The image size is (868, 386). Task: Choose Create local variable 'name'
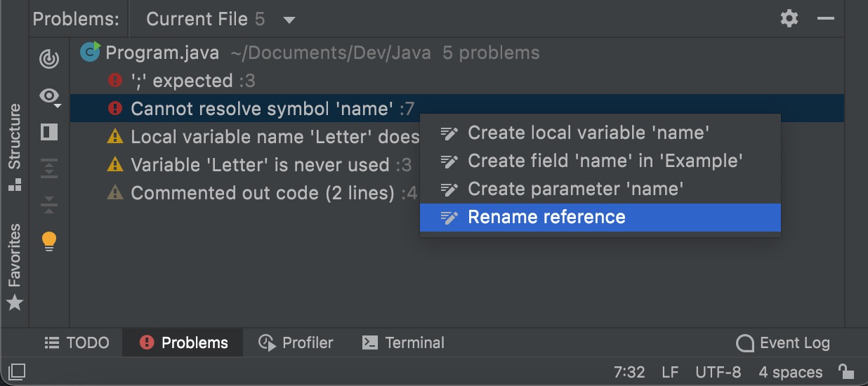click(588, 133)
